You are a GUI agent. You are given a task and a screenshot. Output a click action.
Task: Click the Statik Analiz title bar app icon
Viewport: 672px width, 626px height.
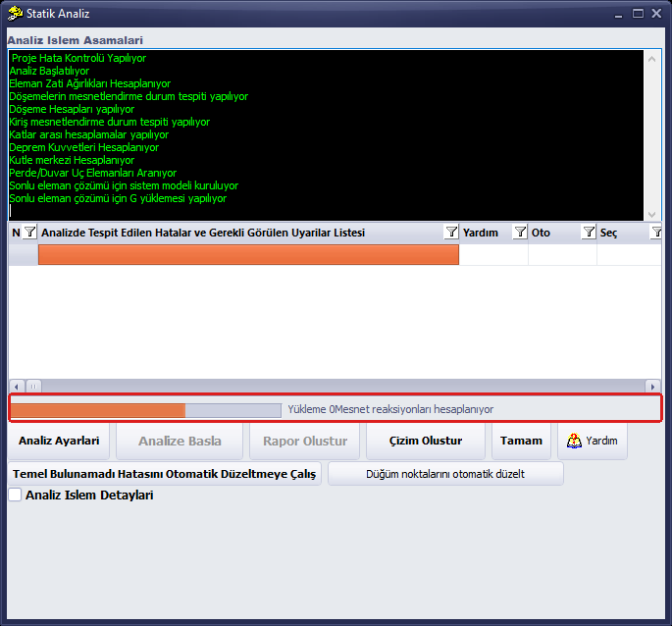tap(15, 14)
